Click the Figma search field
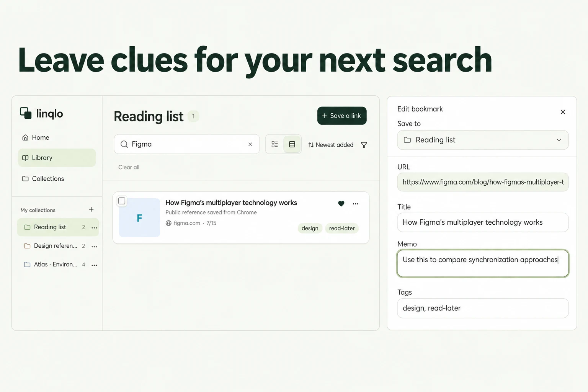The image size is (588, 392). [187, 144]
